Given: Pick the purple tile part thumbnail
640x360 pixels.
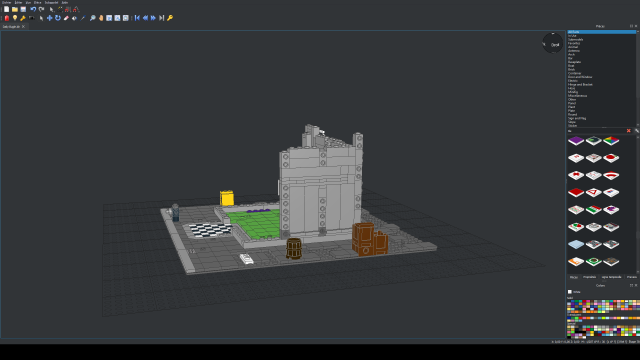Looking at the screenshot, I should click(576, 141).
